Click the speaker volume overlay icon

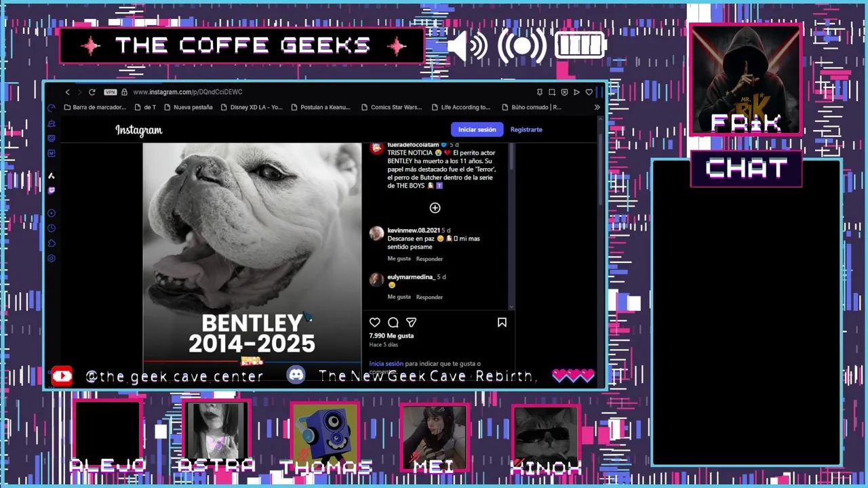[x=468, y=45]
